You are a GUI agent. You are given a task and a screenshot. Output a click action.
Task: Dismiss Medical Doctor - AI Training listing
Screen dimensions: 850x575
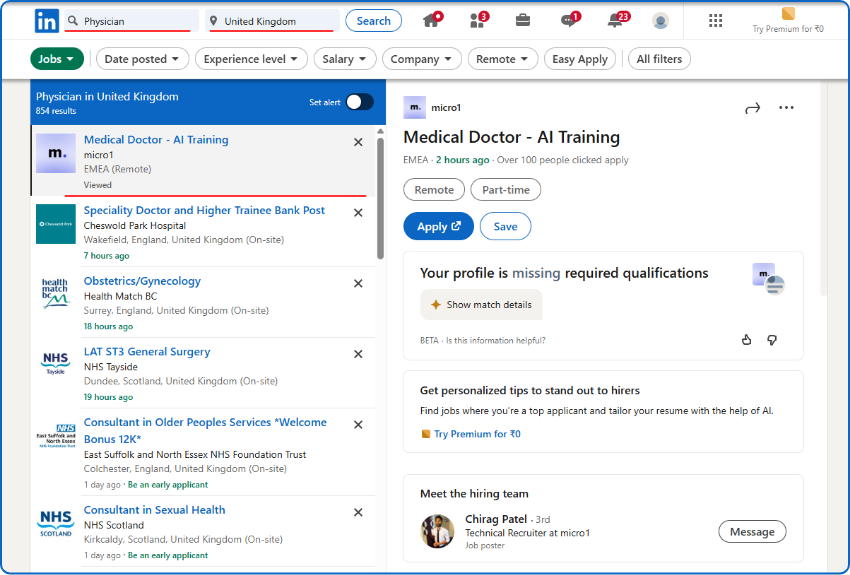click(x=358, y=142)
